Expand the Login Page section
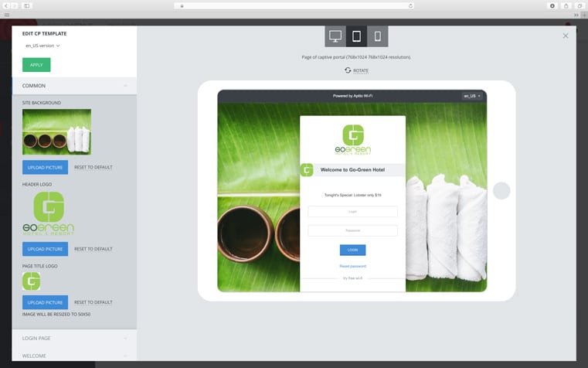This screenshot has width=588, height=368. click(x=74, y=338)
